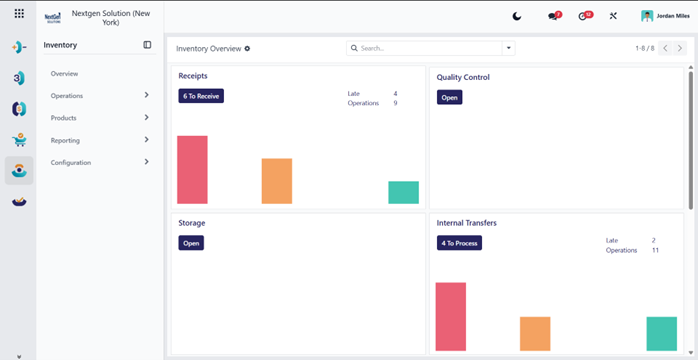The image size is (698, 360).
Task: Toggle dark mode moon icon
Action: pyautogui.click(x=516, y=16)
